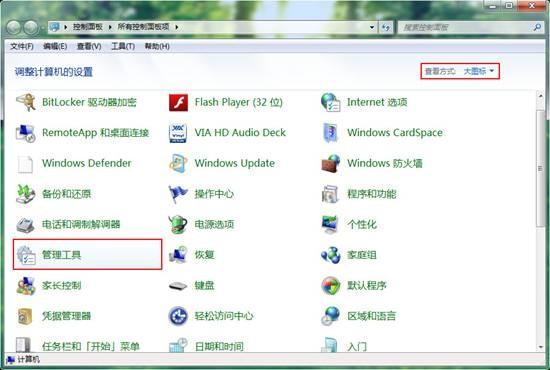This screenshot has width=550, height=370.
Task: Click the control panel icon in address bar
Action: (54, 27)
